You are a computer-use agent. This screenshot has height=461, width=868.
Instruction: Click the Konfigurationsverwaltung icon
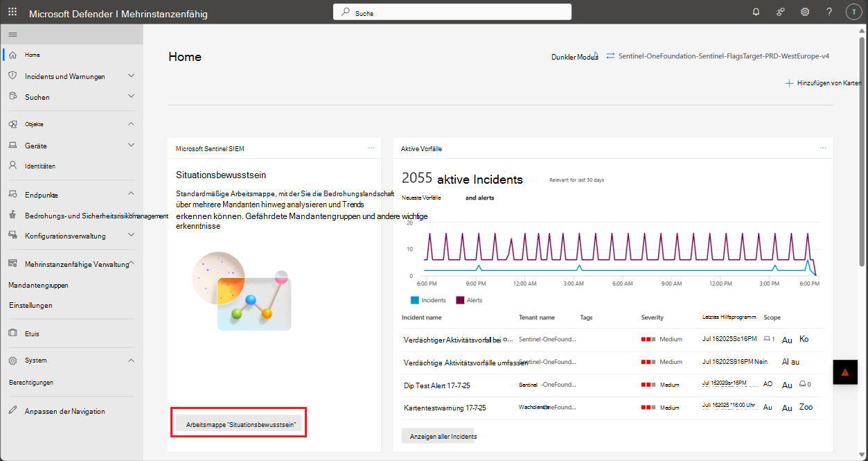pos(12,236)
